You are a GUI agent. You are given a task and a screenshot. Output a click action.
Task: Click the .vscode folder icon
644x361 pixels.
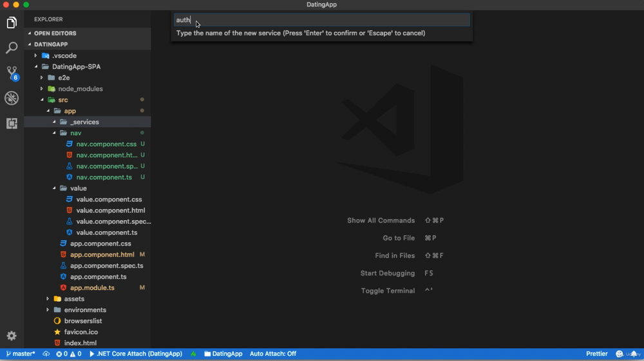46,55
